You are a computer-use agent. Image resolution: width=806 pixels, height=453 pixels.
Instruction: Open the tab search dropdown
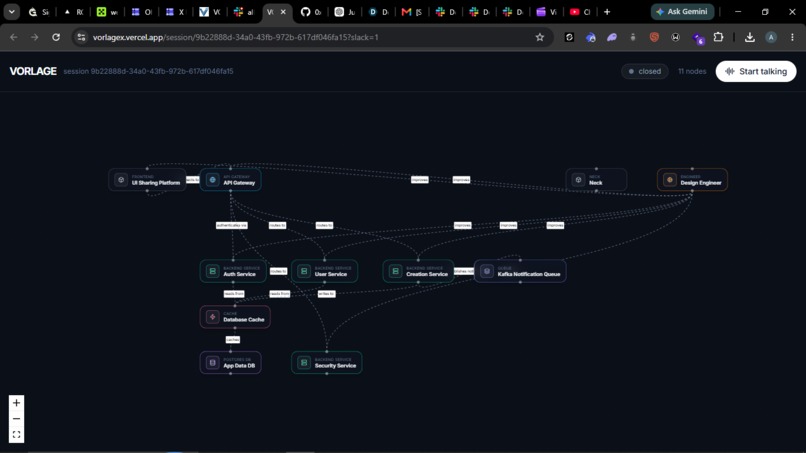click(11, 12)
